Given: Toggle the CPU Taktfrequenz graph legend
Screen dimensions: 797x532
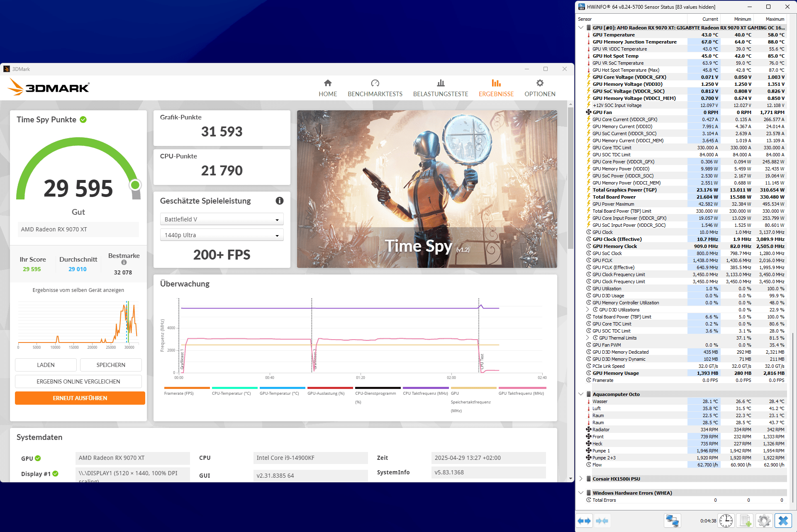Looking at the screenshot, I should click(x=425, y=393).
